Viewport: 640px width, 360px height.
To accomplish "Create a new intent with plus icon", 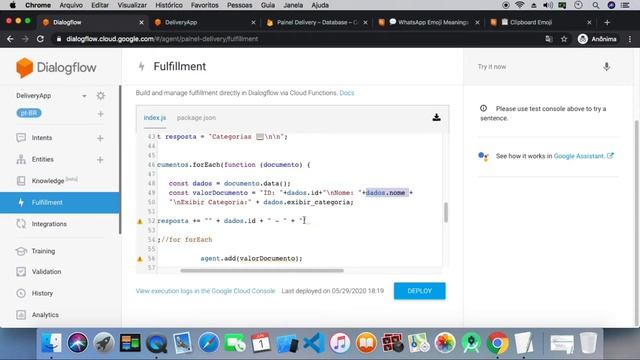I will (100, 138).
